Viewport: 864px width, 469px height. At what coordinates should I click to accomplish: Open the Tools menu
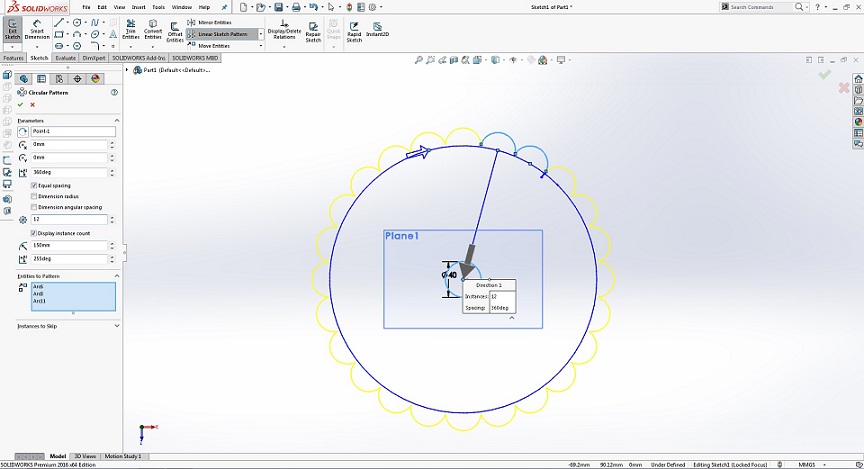(x=158, y=7)
